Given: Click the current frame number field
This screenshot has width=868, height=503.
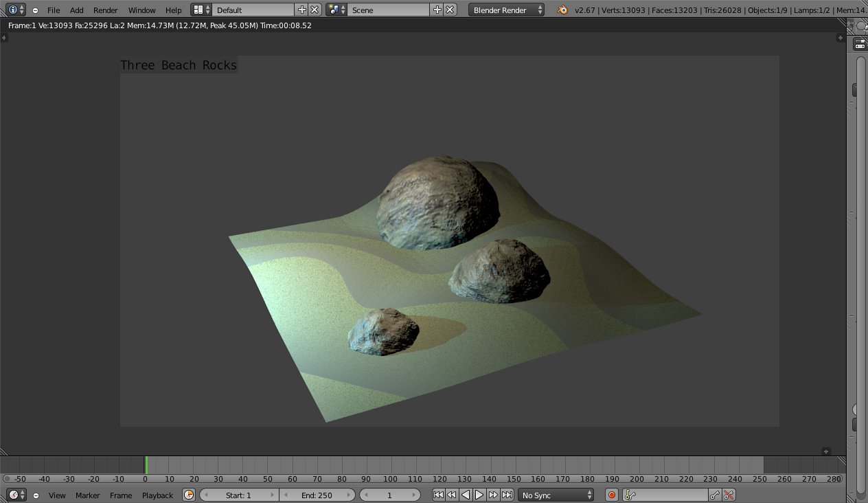Looking at the screenshot, I should pyautogui.click(x=389, y=495).
